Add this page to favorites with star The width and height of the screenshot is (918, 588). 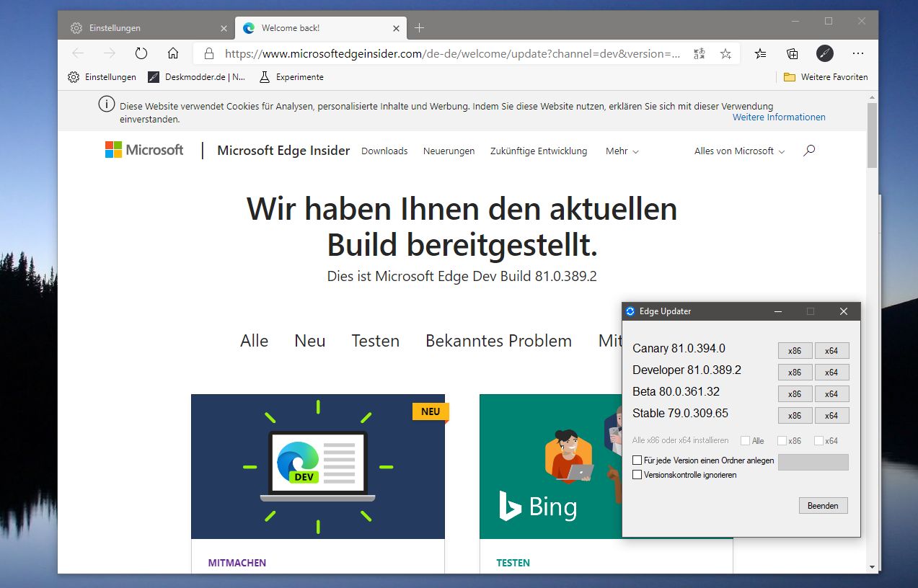(725, 53)
